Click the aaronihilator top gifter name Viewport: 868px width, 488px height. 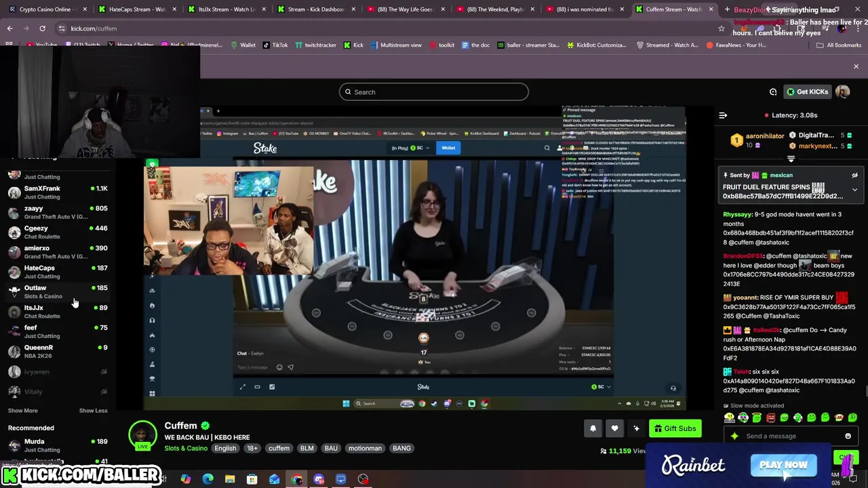click(764, 136)
